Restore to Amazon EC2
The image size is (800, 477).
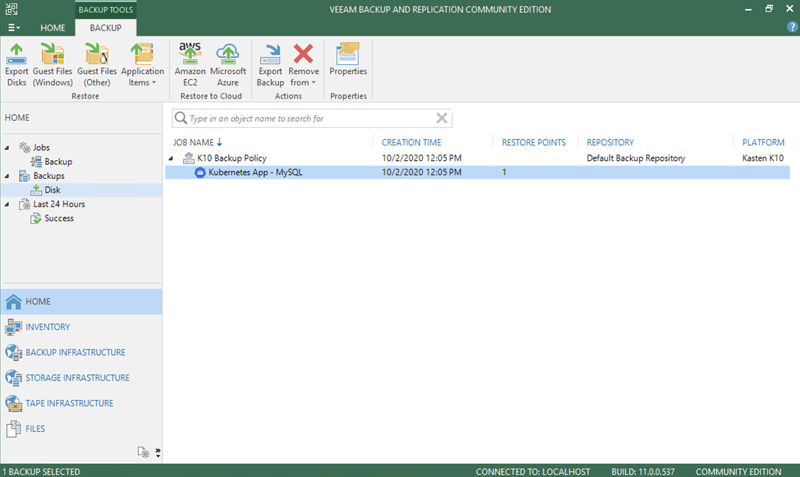(190, 65)
